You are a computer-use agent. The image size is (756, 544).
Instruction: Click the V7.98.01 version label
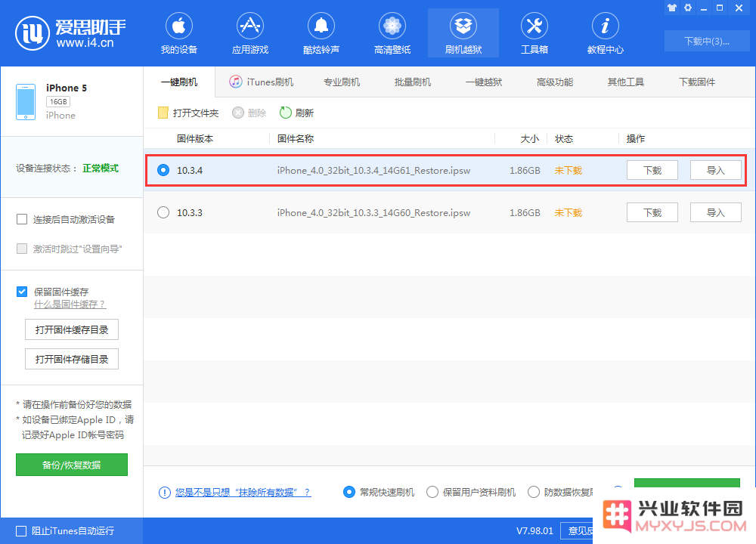[534, 531]
